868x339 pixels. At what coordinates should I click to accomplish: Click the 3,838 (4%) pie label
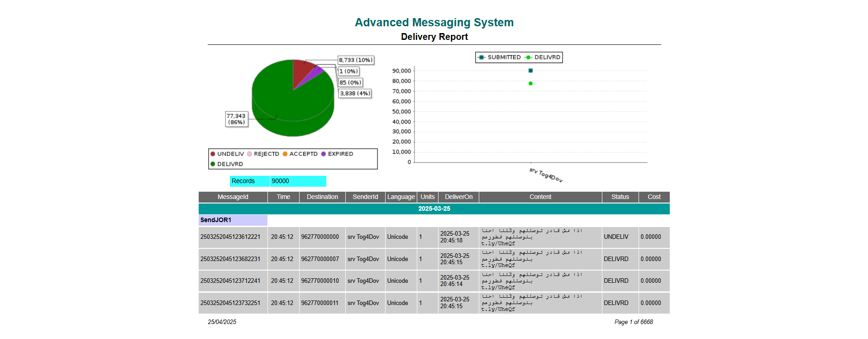click(x=355, y=93)
